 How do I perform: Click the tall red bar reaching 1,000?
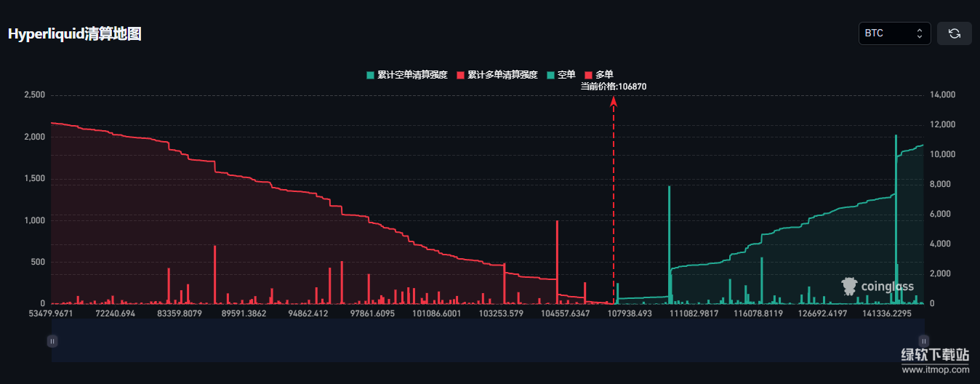557,262
